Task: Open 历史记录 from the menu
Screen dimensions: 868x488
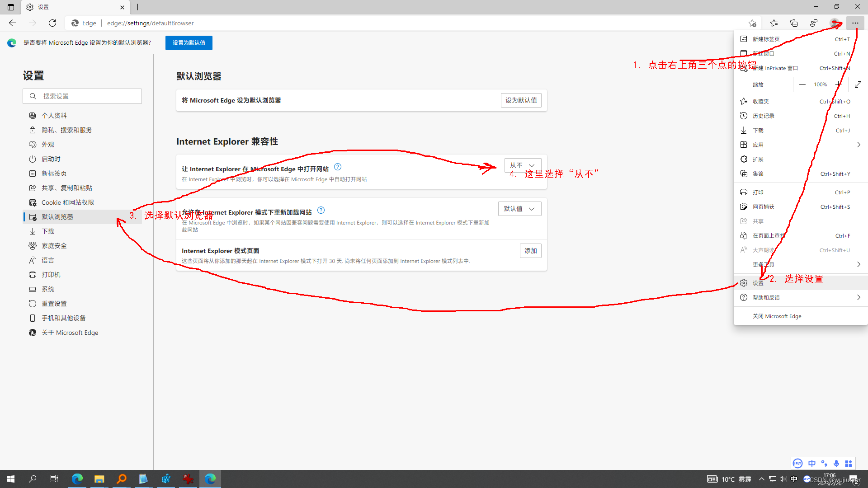Action: pos(801,116)
